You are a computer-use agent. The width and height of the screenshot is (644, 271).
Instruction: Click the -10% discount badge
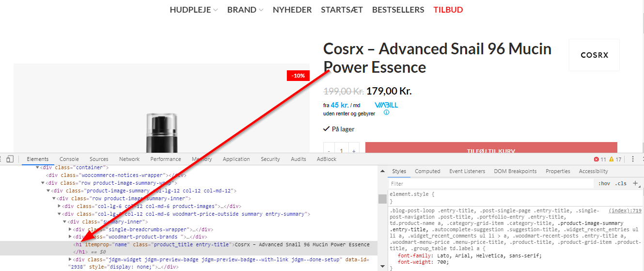[298, 76]
